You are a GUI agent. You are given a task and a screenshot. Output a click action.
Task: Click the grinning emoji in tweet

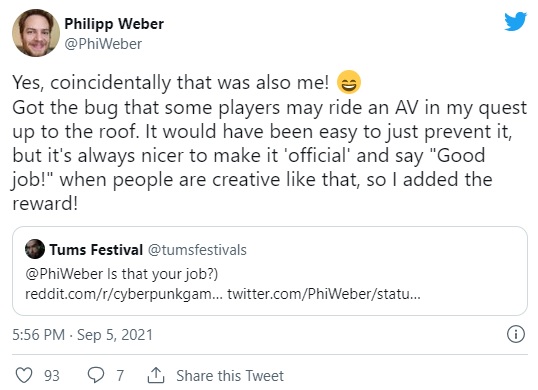click(349, 82)
